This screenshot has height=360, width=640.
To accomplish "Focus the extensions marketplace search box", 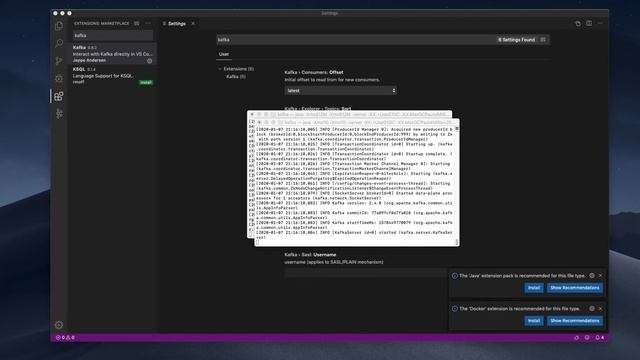I will pos(113,36).
